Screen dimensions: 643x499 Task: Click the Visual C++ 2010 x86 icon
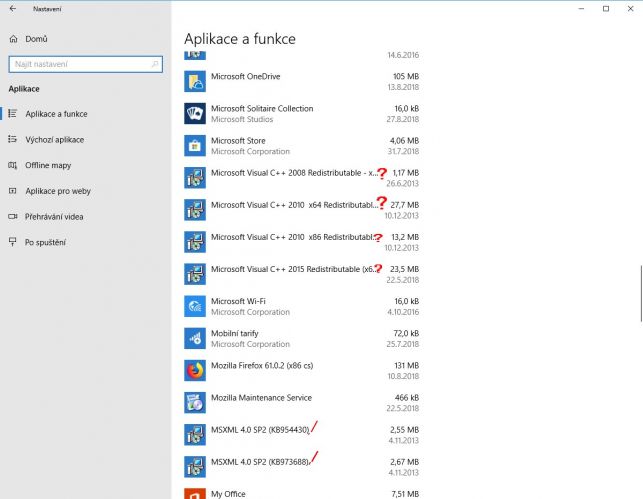pyautogui.click(x=195, y=242)
